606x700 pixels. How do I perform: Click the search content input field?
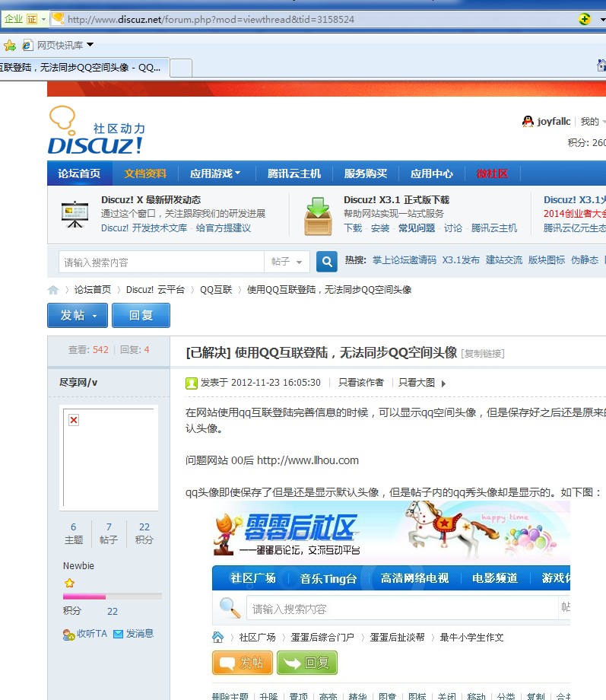161,262
